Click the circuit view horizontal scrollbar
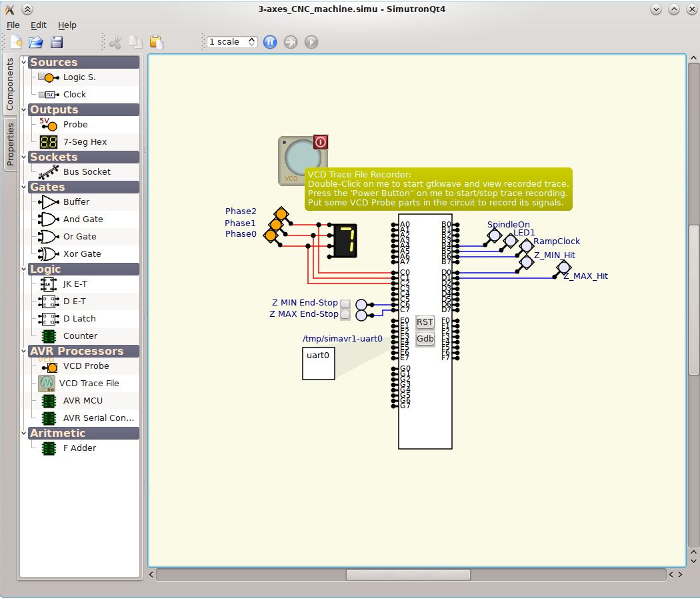 tap(407, 574)
